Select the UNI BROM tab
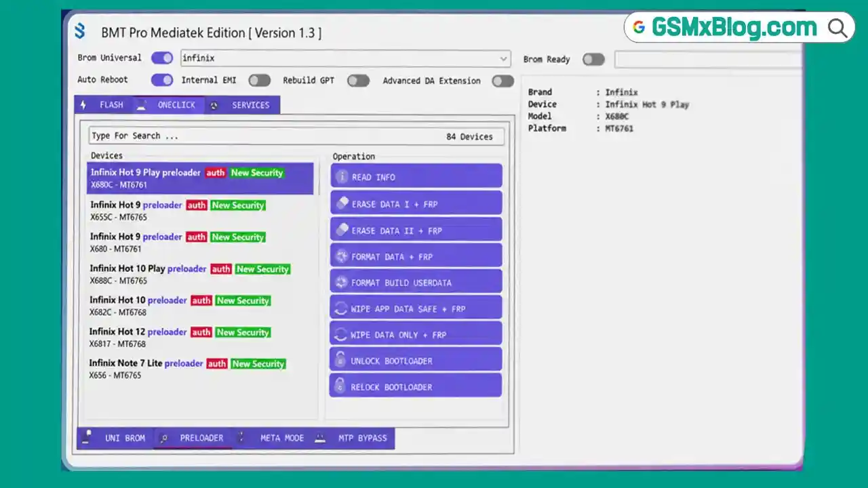 click(115, 438)
